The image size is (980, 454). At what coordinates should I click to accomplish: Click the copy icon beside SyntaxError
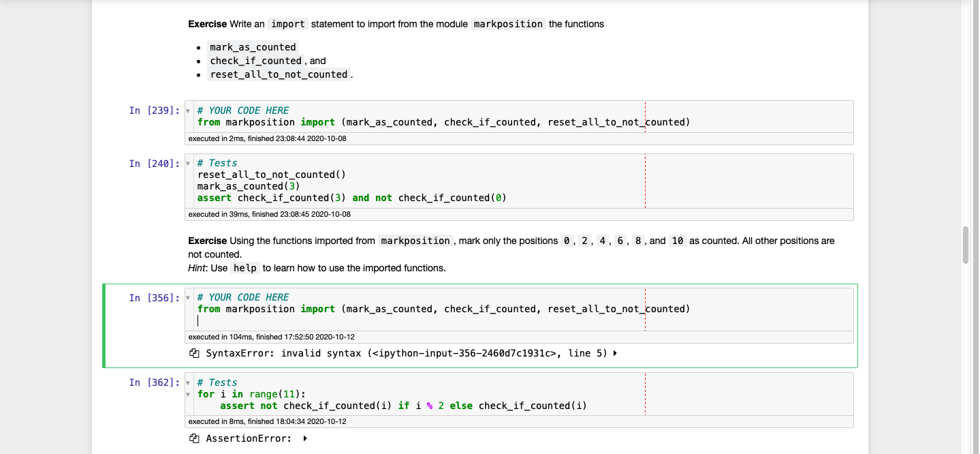click(194, 353)
